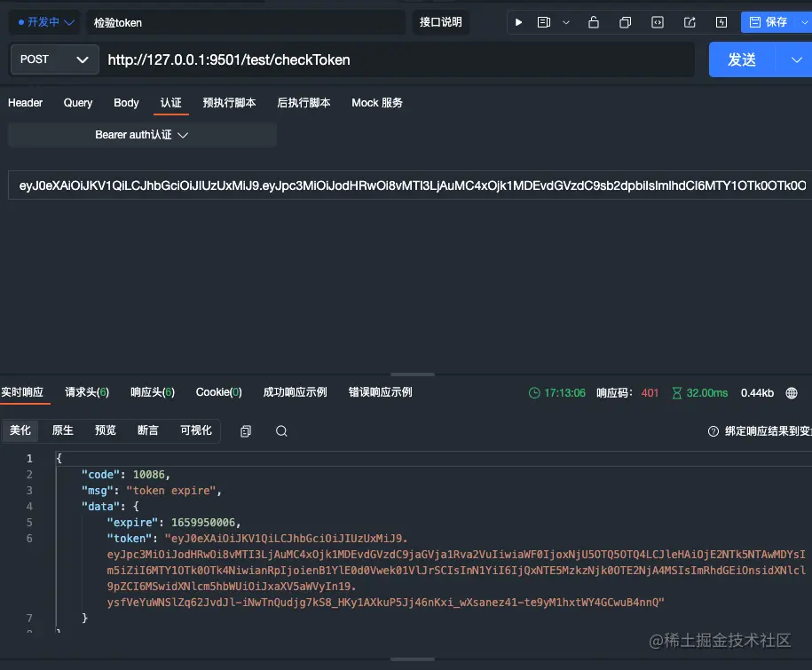
Task: Click the search response magnifier icon
Action: click(281, 431)
